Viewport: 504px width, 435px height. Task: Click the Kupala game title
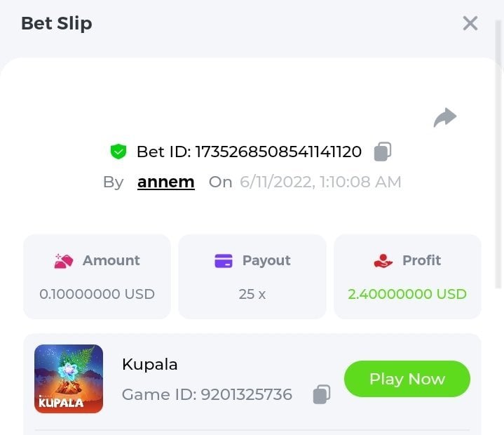coord(150,364)
